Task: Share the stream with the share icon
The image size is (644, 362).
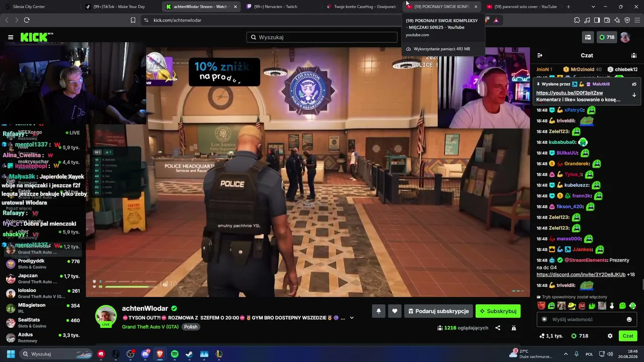Action: point(498,328)
